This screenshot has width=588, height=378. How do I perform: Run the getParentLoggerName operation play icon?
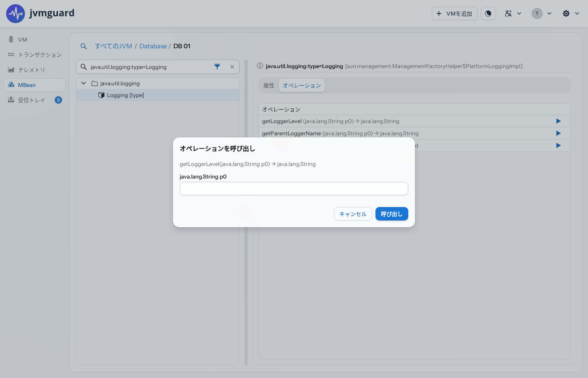[559, 133]
